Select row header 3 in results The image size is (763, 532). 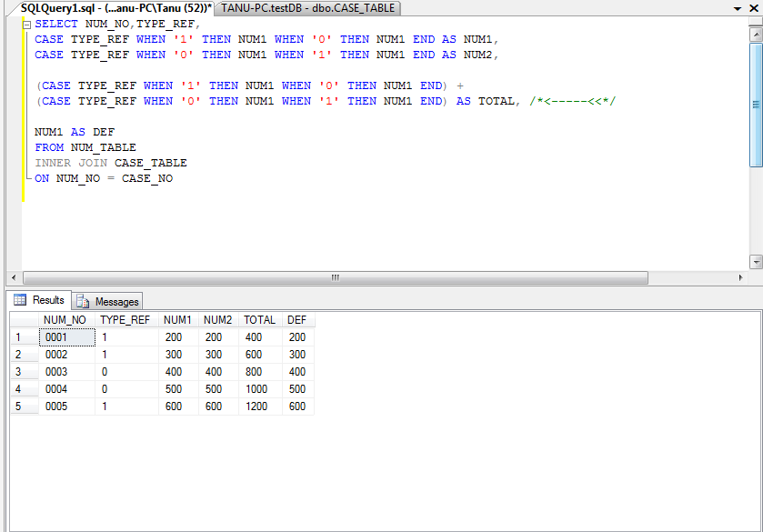(25, 372)
